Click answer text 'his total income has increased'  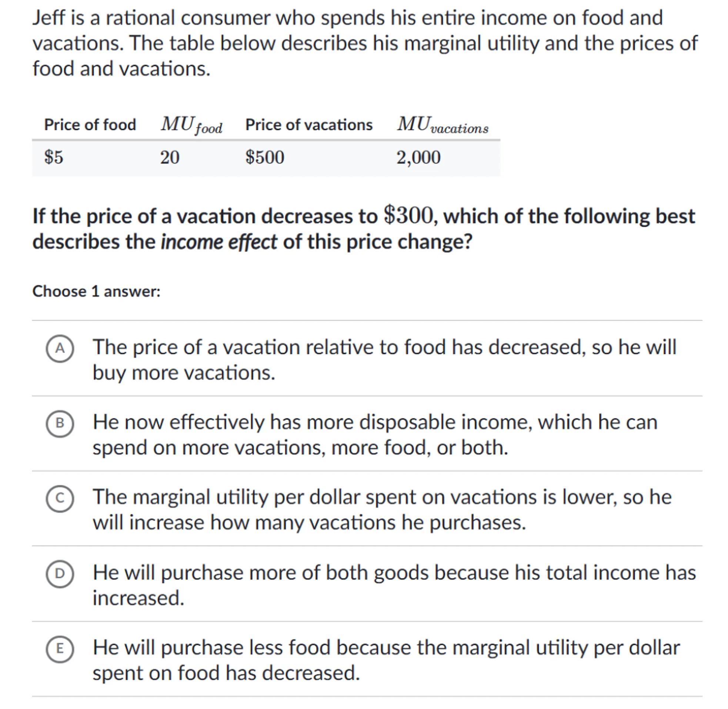click(x=394, y=585)
